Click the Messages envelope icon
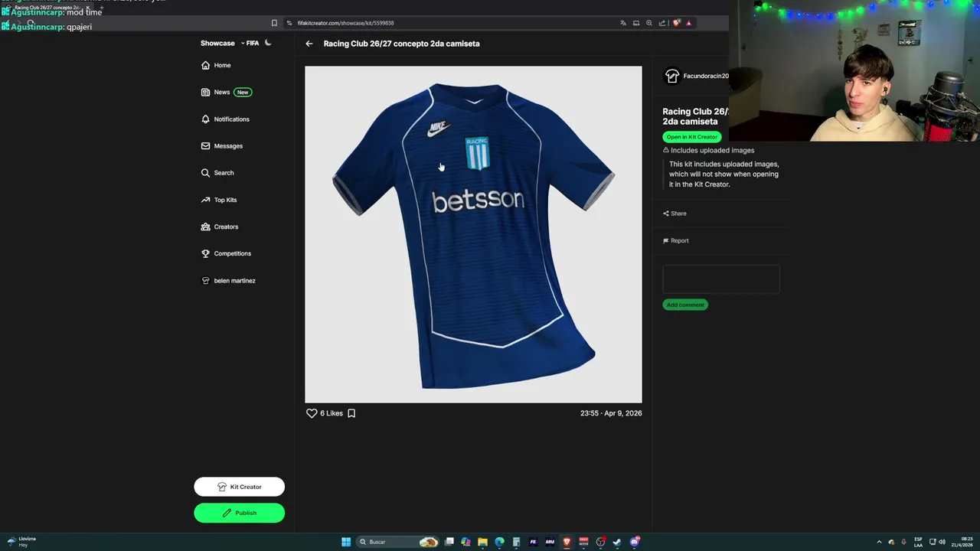 point(205,146)
